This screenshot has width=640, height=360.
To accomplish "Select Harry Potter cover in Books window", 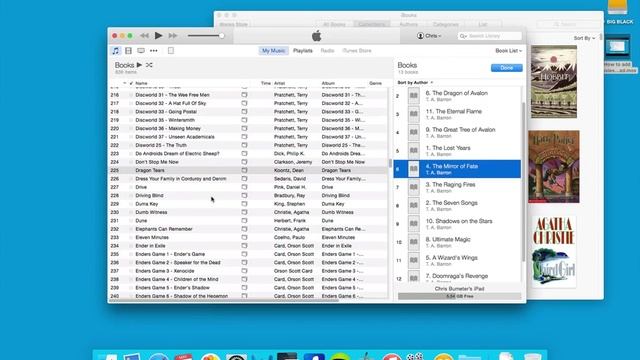I will (554, 167).
